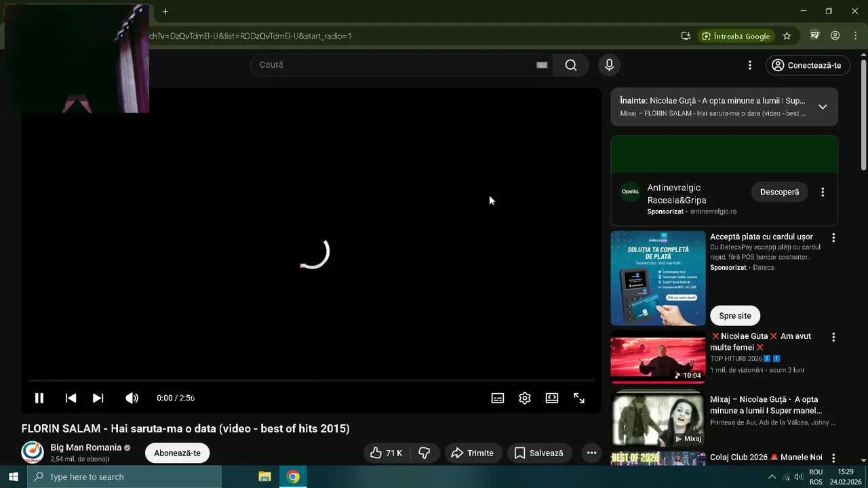This screenshot has height=488, width=868.
Task: Click the browser address bar URL
Action: (x=251, y=36)
